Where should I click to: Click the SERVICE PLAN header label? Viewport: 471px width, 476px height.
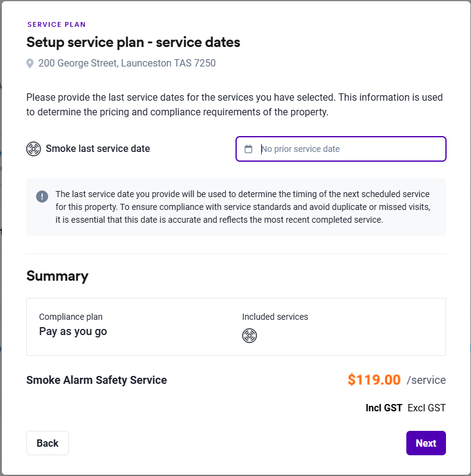point(57,25)
